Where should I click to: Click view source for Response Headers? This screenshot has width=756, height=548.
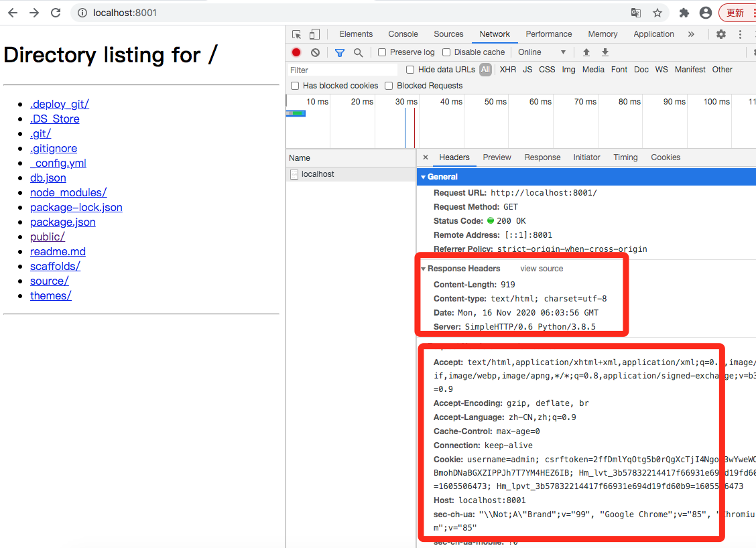click(x=542, y=269)
